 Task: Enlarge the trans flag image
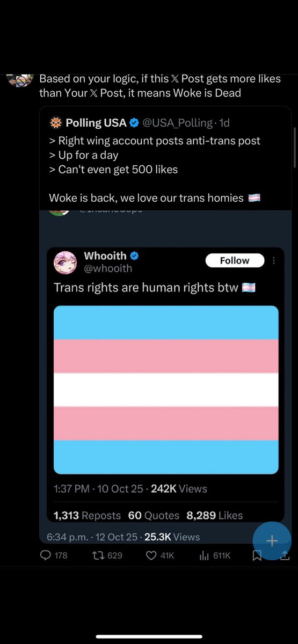tap(166, 390)
